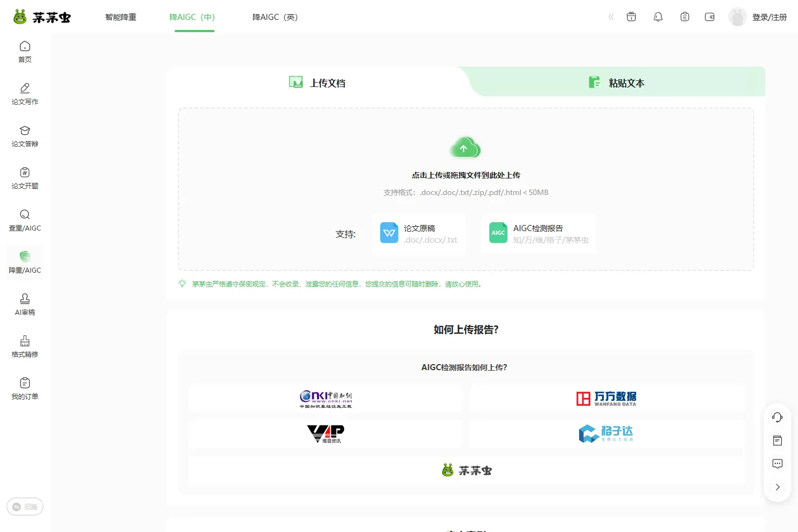Click the 支持格式 file format hint

click(x=466, y=192)
